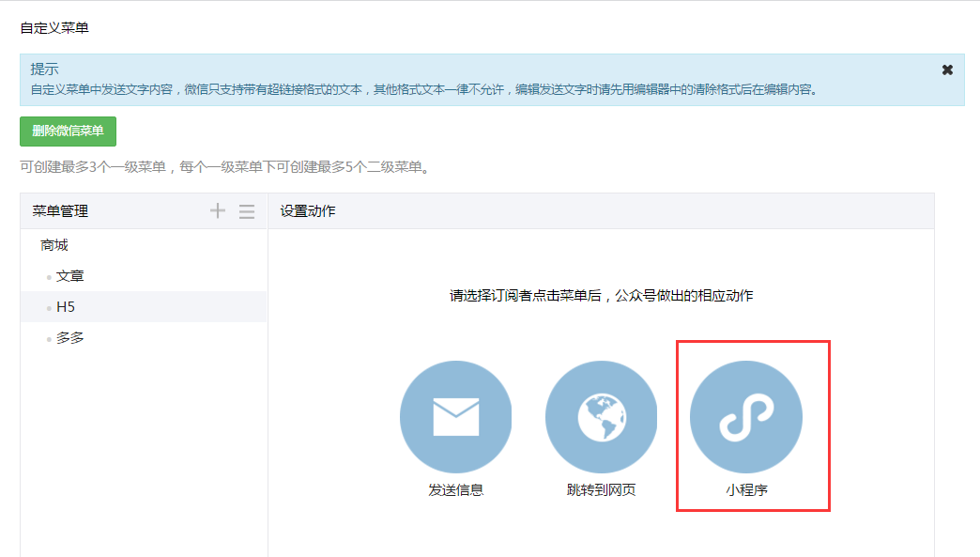Select the 商城 top-level menu
The image size is (980, 557).
[x=54, y=245]
